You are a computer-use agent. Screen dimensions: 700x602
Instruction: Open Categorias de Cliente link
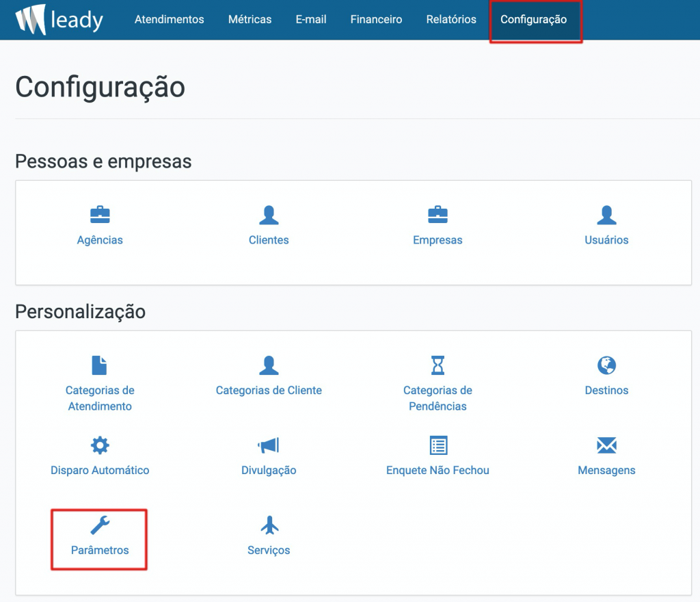pos(269,391)
